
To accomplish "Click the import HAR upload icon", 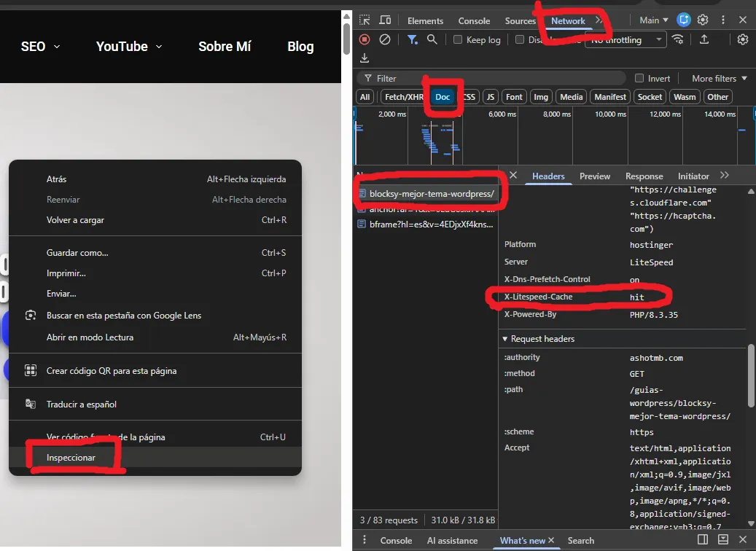I will point(704,39).
